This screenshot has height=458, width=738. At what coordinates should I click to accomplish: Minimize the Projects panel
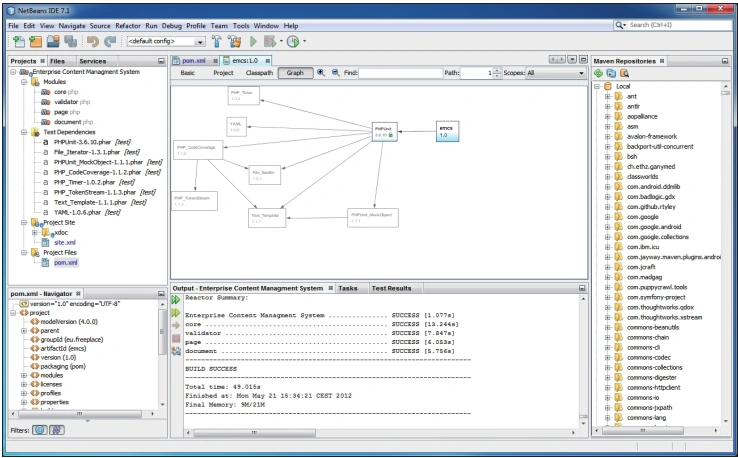point(161,61)
